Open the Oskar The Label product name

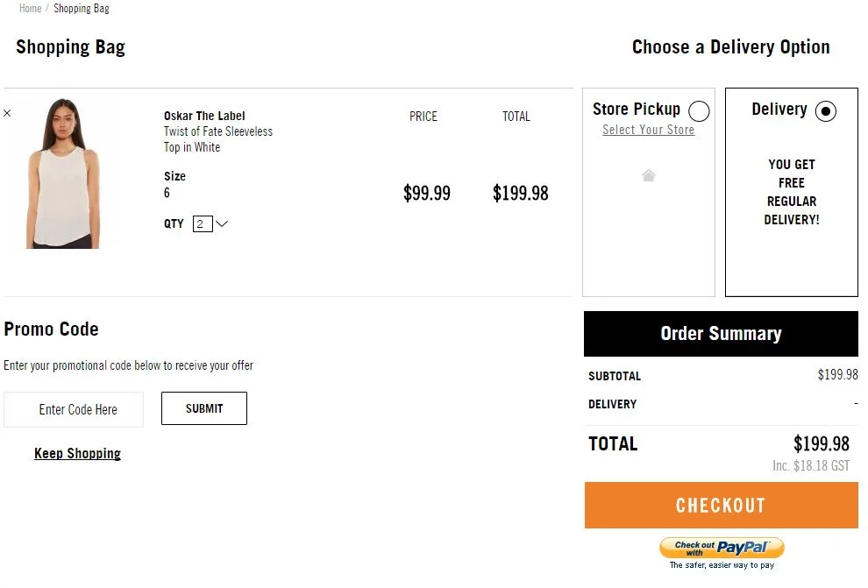coord(204,116)
